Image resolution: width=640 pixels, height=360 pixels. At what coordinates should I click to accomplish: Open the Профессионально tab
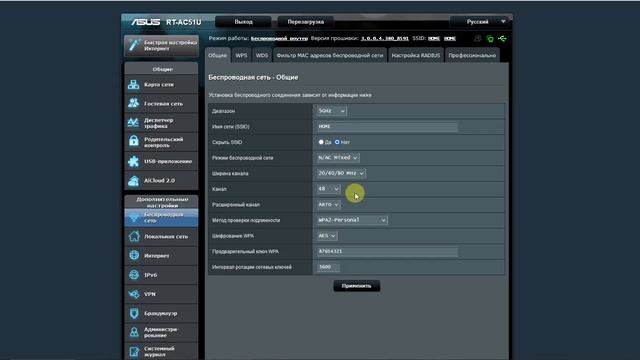[x=472, y=55]
